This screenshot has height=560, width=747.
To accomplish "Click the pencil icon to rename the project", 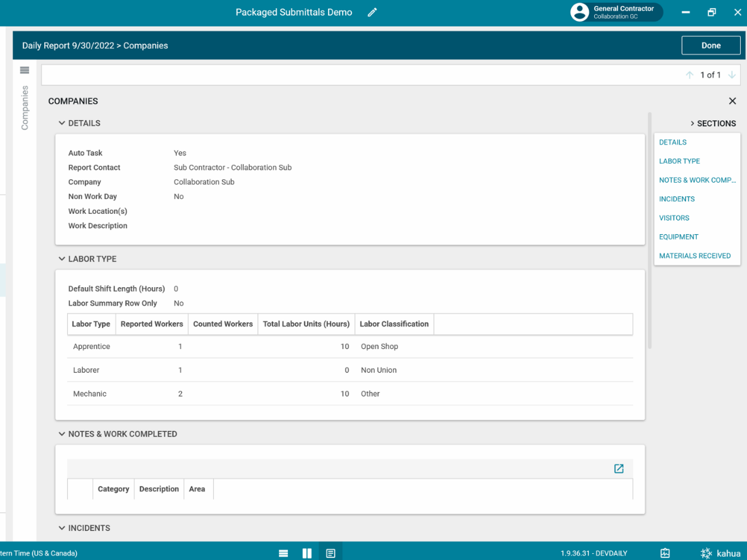I will click(372, 12).
